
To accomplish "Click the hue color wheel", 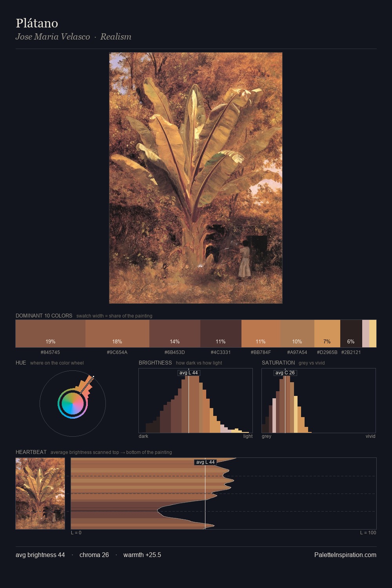I will [x=73, y=404].
